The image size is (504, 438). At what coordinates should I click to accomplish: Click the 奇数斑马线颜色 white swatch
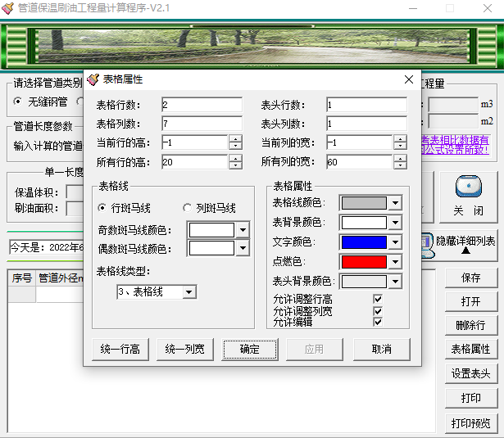pyautogui.click(x=211, y=230)
